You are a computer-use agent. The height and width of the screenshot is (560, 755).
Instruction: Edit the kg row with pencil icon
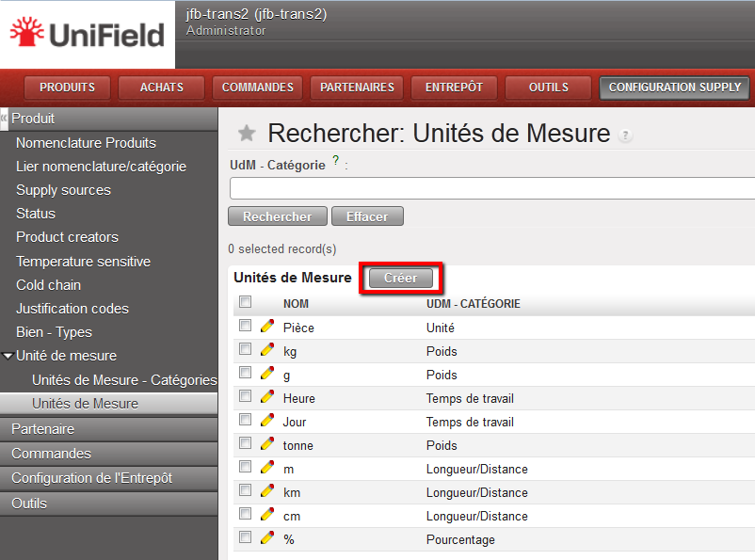[x=267, y=349]
